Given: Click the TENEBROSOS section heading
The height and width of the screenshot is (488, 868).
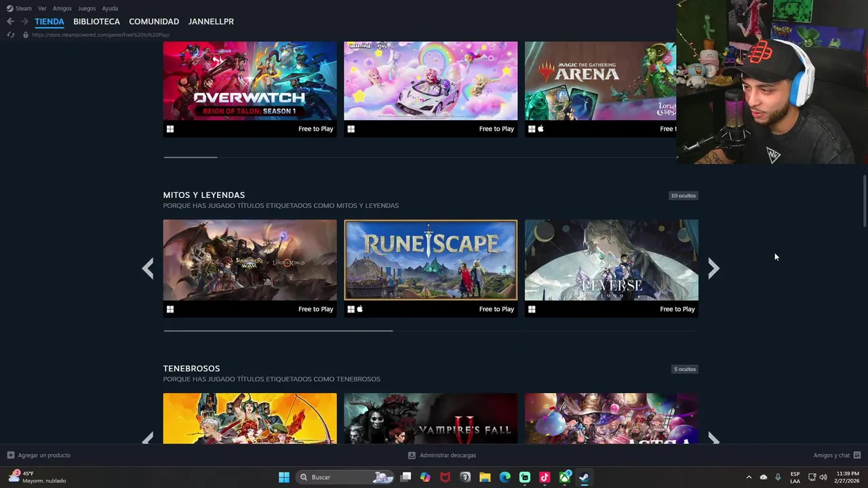Looking at the screenshot, I should (x=191, y=368).
